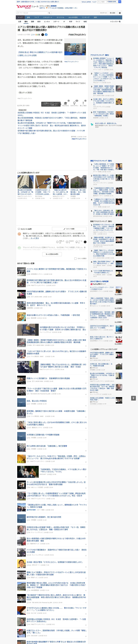Open related article about マリンバの音色で世界に羽ばたく

pyautogui.click(x=52, y=127)
